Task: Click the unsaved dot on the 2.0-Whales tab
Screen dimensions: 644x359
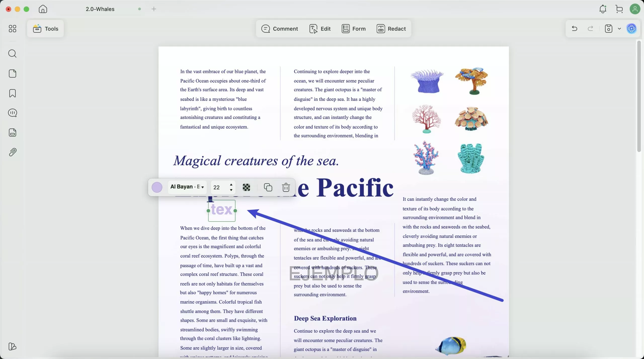Action: pyautogui.click(x=140, y=9)
